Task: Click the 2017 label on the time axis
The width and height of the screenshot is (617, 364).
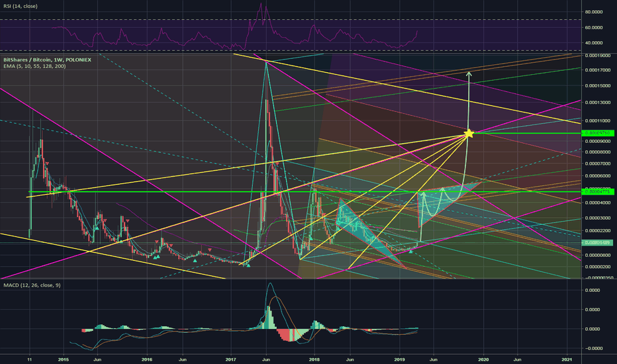Action: point(230,359)
